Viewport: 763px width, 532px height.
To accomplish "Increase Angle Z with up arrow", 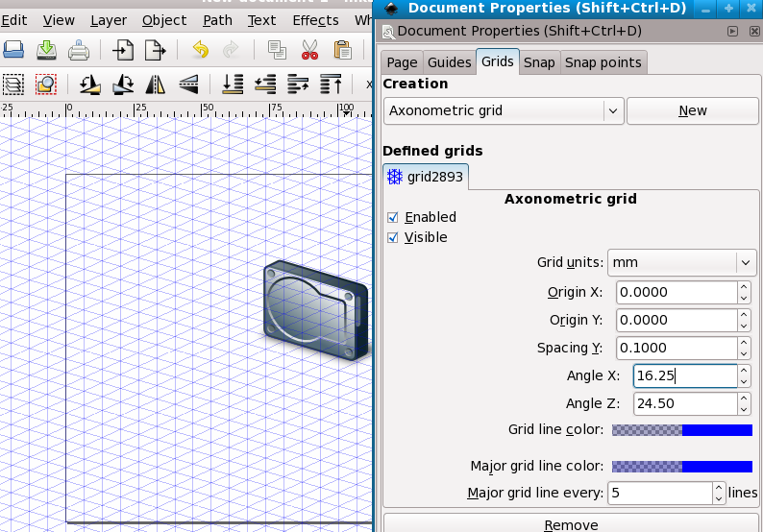I will click(x=744, y=399).
